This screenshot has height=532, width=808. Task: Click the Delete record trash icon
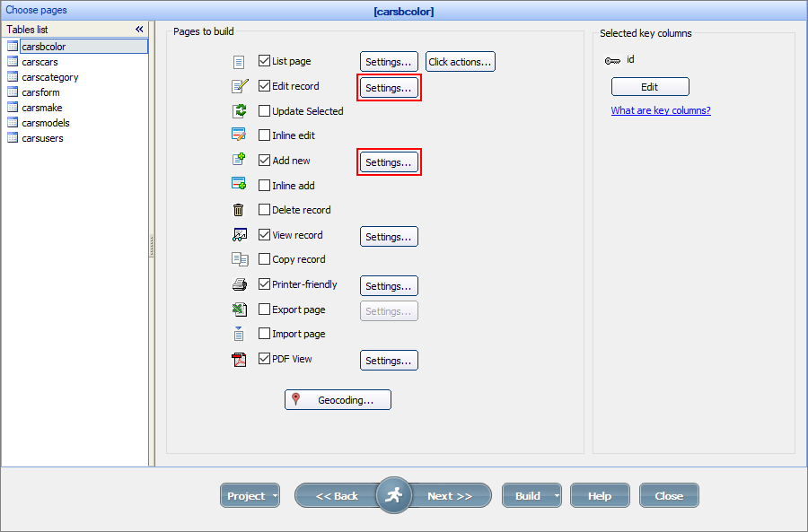click(x=239, y=210)
